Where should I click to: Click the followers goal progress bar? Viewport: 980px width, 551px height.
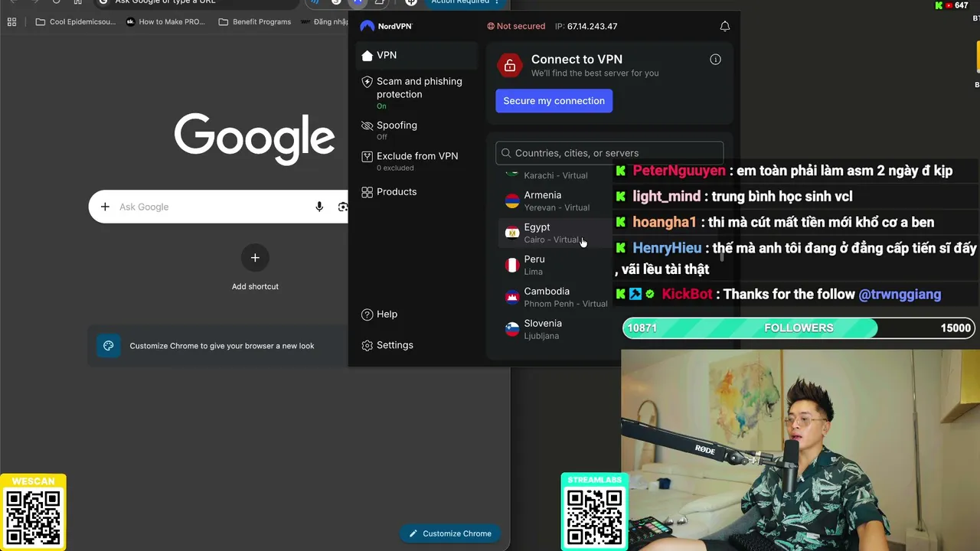[x=799, y=328]
